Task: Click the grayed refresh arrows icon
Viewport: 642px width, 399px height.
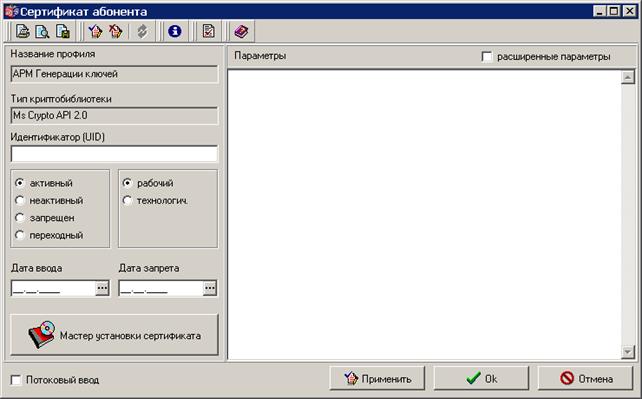Action: tap(142, 32)
